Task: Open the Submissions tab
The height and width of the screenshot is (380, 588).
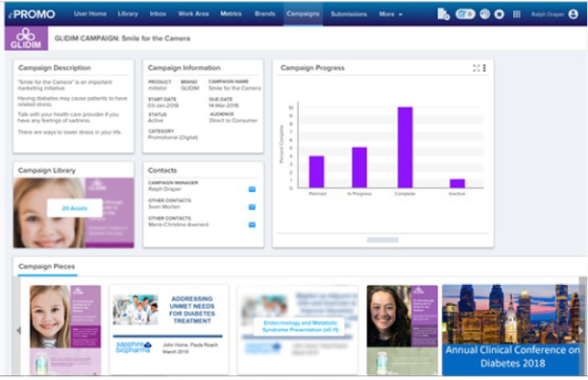Action: click(x=349, y=14)
